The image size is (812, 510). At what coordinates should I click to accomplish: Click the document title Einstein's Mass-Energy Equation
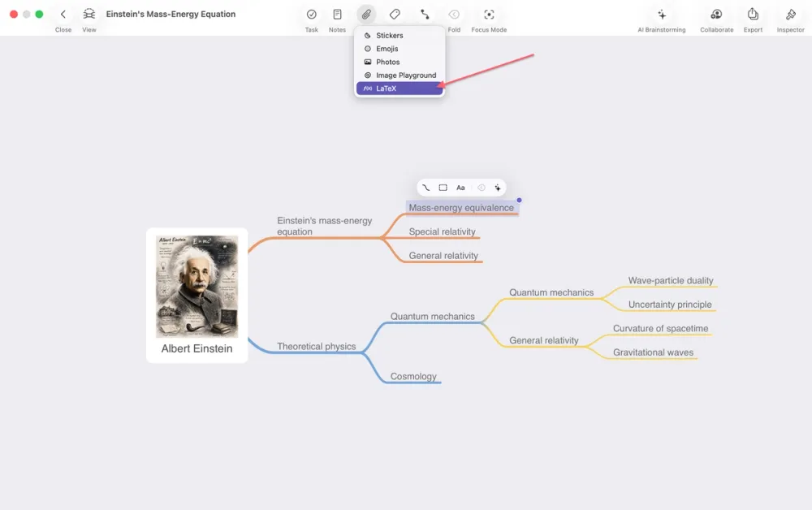(x=171, y=14)
